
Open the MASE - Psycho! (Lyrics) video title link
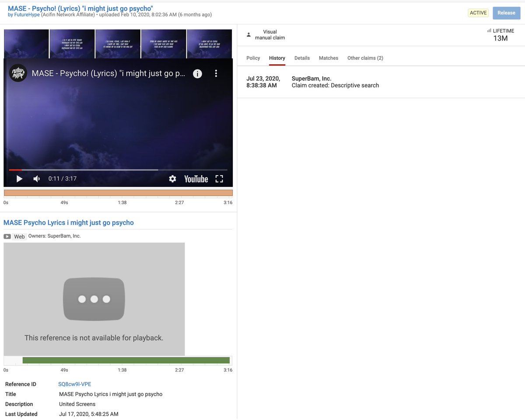pos(80,8)
